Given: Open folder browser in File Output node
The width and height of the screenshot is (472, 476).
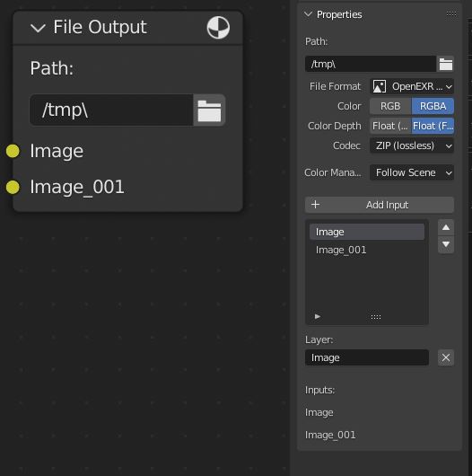Looking at the screenshot, I should click(209, 110).
